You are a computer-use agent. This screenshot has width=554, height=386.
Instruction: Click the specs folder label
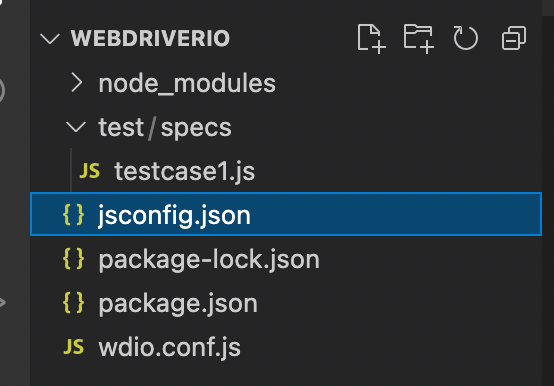click(196, 128)
